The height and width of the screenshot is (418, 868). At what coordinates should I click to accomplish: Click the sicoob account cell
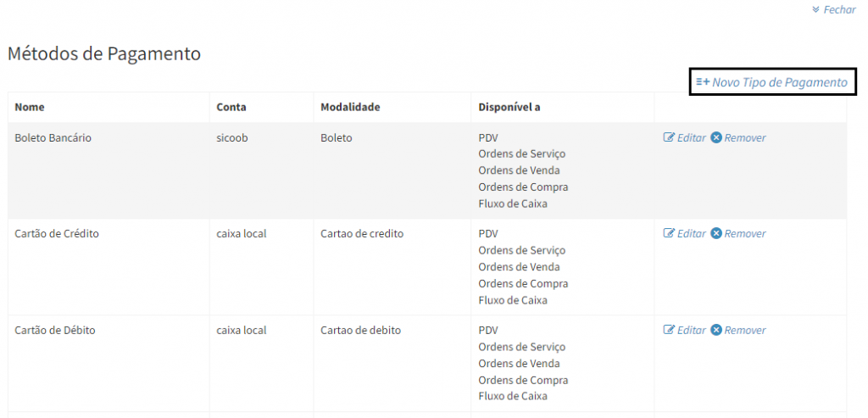[x=232, y=137]
